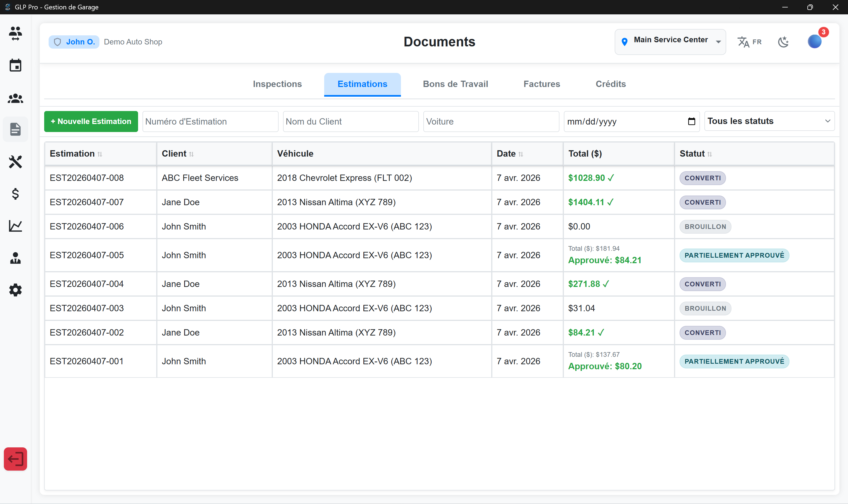Click the location pin icon
This screenshot has width=848, height=504.
[624, 42]
